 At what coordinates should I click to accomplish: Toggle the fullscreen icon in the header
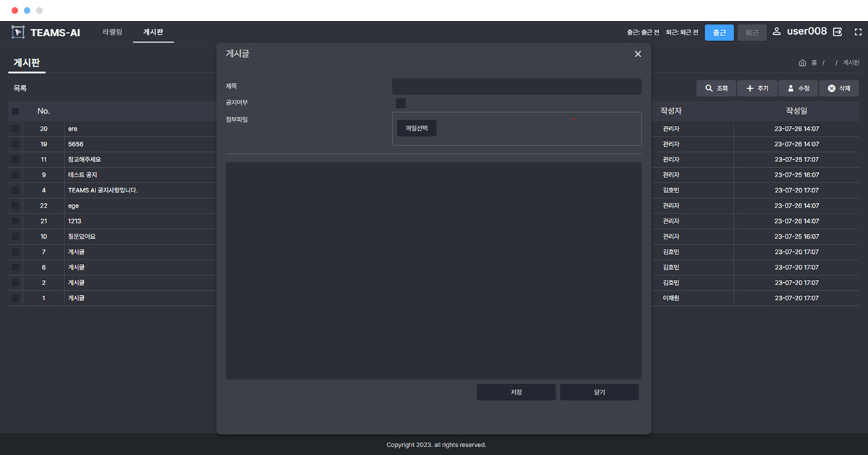(x=859, y=32)
